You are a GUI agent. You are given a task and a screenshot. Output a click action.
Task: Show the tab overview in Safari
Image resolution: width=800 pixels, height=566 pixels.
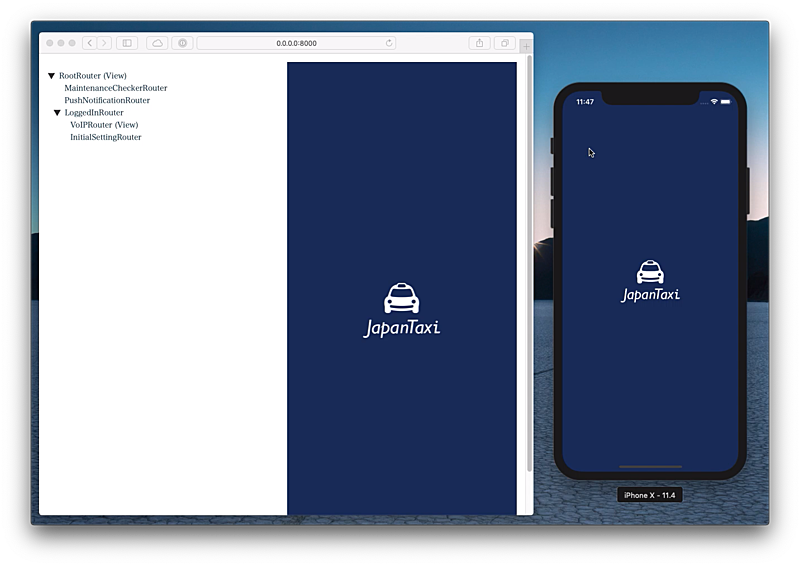coord(504,43)
